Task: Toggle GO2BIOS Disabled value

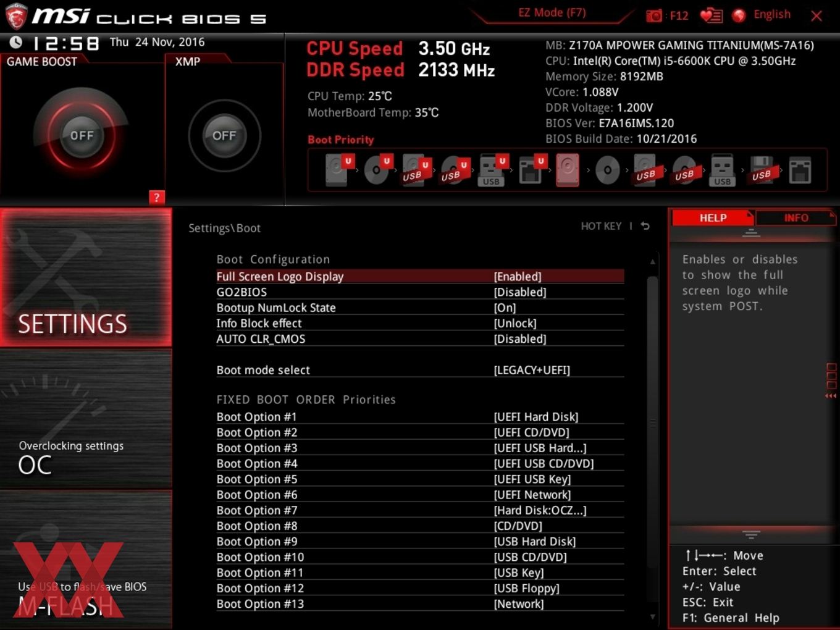Action: click(520, 292)
